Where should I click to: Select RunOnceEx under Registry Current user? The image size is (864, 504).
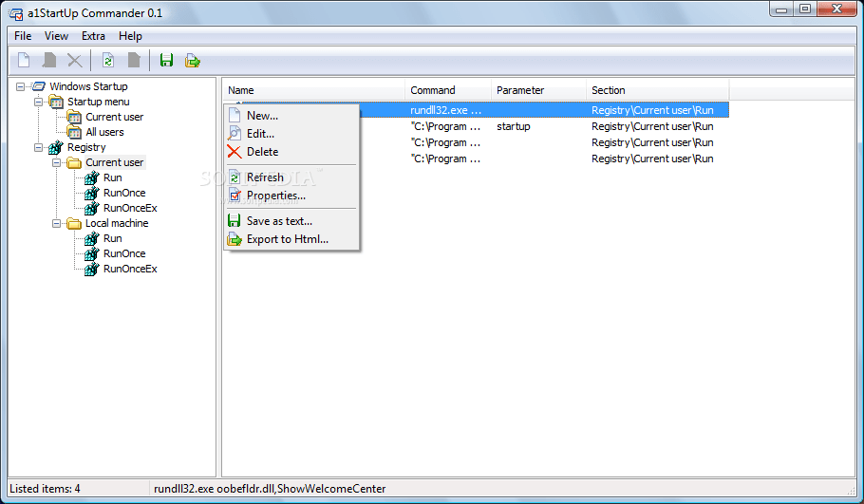(x=130, y=208)
